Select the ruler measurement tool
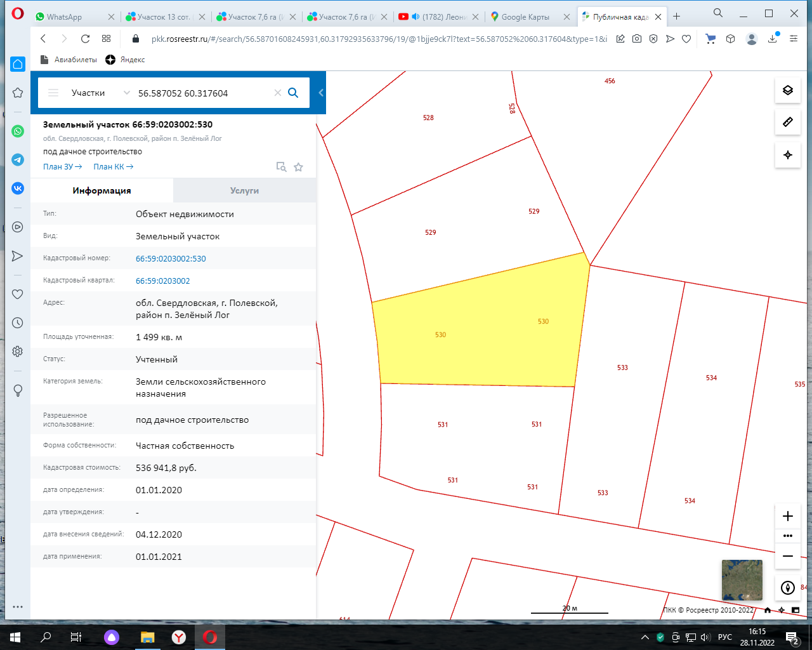This screenshot has width=812, height=650. (x=787, y=122)
